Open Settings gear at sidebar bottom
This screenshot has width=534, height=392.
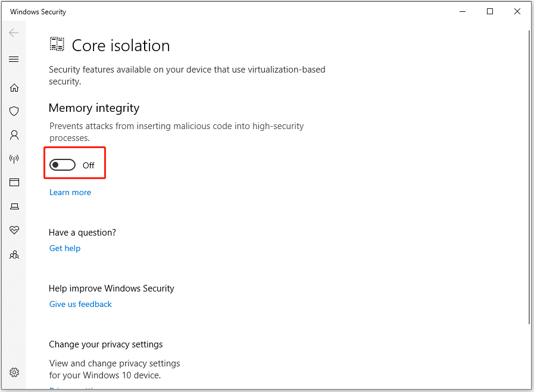[14, 372]
